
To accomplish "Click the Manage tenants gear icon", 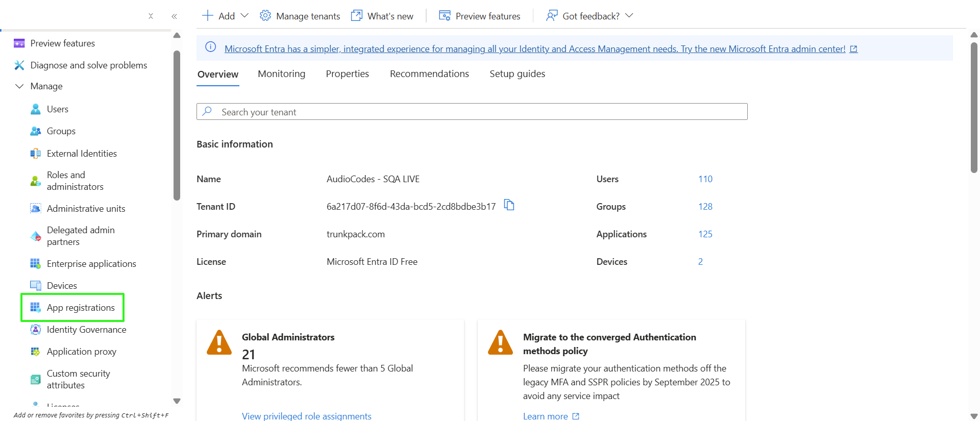I will [x=265, y=16].
